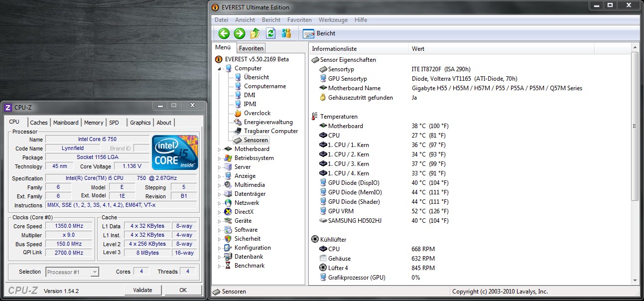Open the Hilfe menu

coord(361,20)
